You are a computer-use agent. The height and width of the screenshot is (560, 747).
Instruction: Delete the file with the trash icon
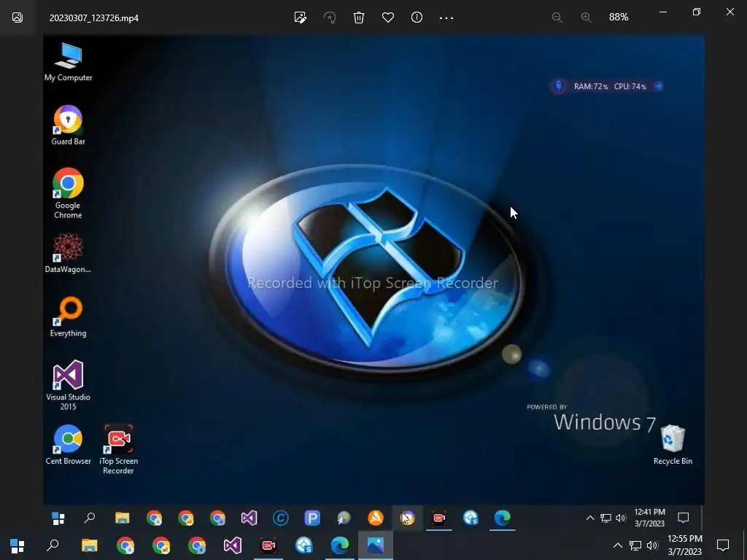click(x=359, y=17)
